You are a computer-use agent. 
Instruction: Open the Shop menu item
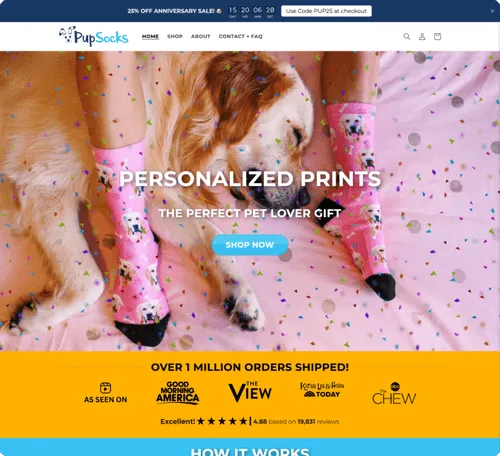pos(175,36)
